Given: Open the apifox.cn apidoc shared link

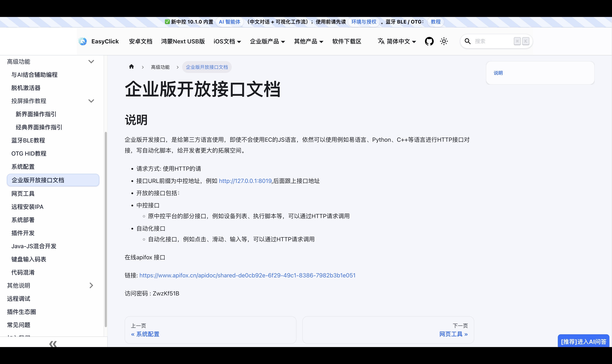Looking at the screenshot, I should (247, 275).
